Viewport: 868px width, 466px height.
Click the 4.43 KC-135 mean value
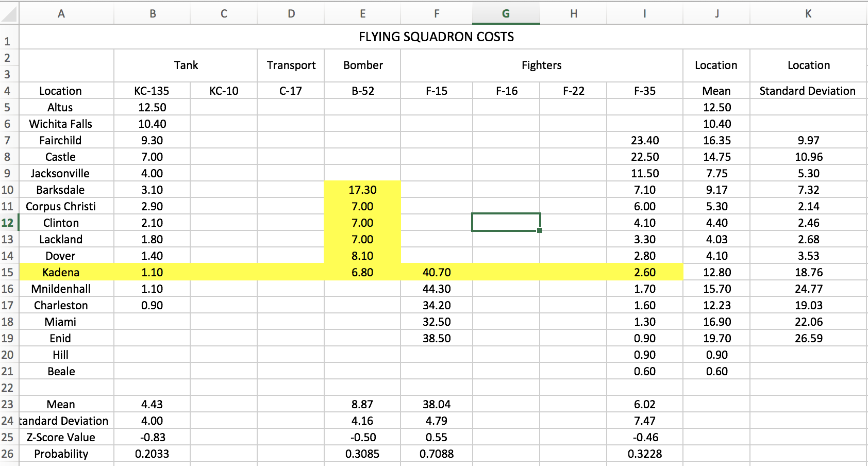point(152,404)
